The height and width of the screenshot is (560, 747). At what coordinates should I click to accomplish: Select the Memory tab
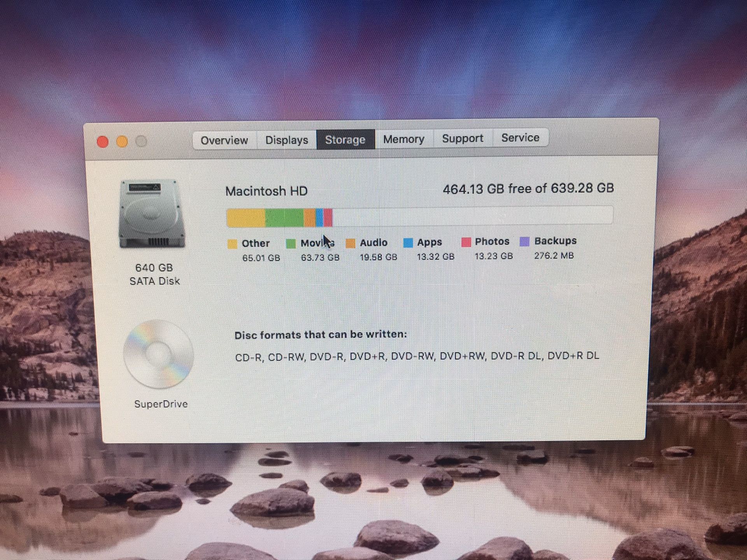(x=403, y=139)
